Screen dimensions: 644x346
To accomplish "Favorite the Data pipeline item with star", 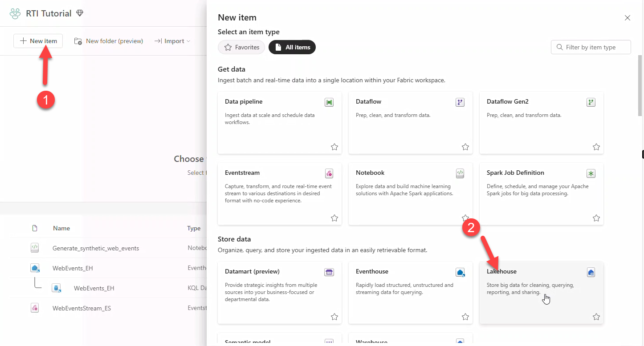I will (334, 147).
